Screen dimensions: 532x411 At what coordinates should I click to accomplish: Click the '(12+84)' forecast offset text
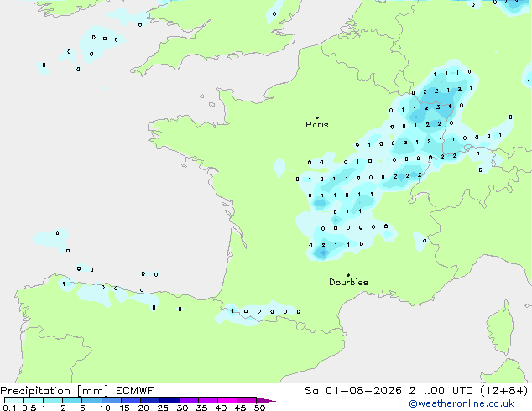click(x=504, y=391)
